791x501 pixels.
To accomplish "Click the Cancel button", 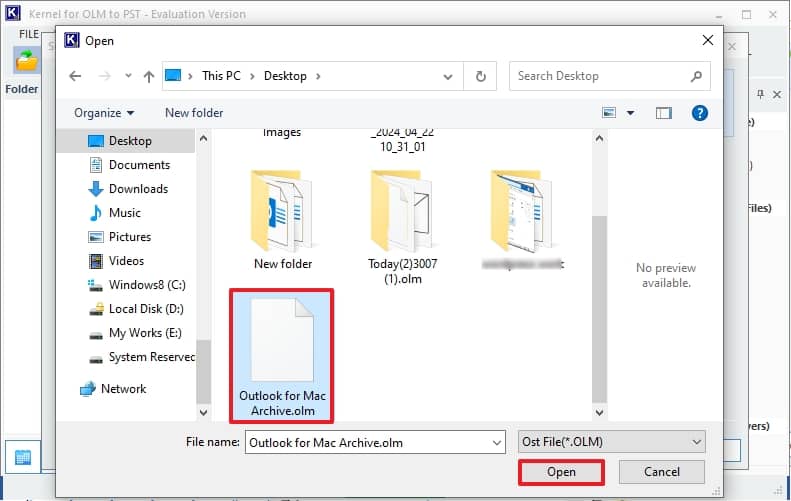I will [661, 472].
